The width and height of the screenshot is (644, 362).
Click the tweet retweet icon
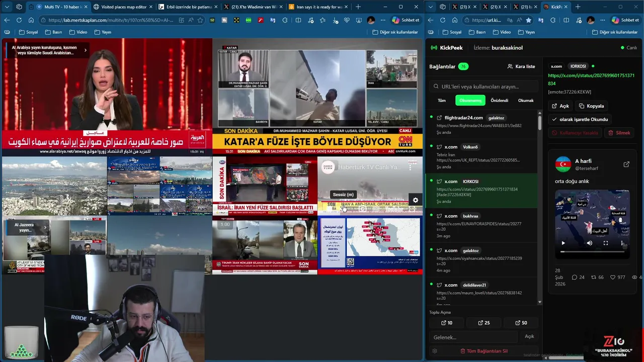(594, 278)
